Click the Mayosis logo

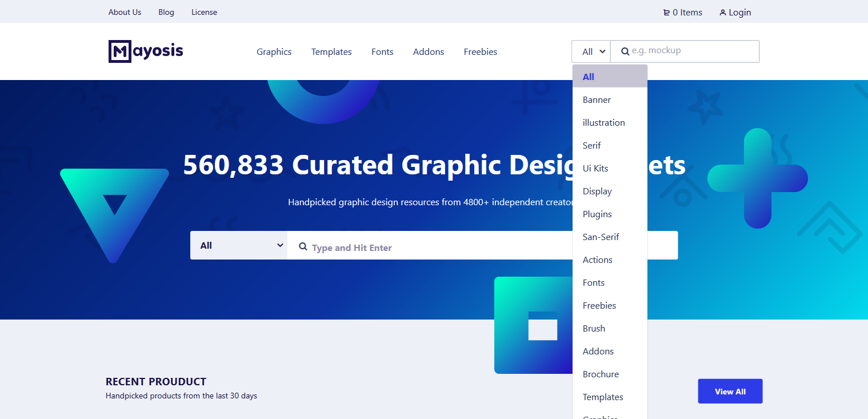click(146, 51)
